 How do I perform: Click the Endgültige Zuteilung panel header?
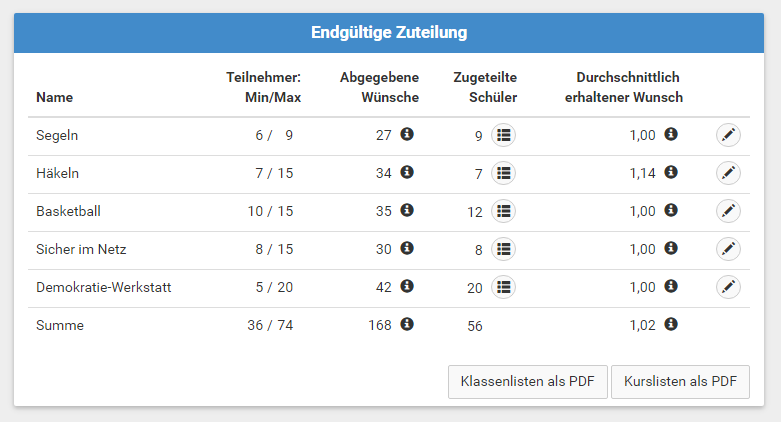(x=389, y=33)
